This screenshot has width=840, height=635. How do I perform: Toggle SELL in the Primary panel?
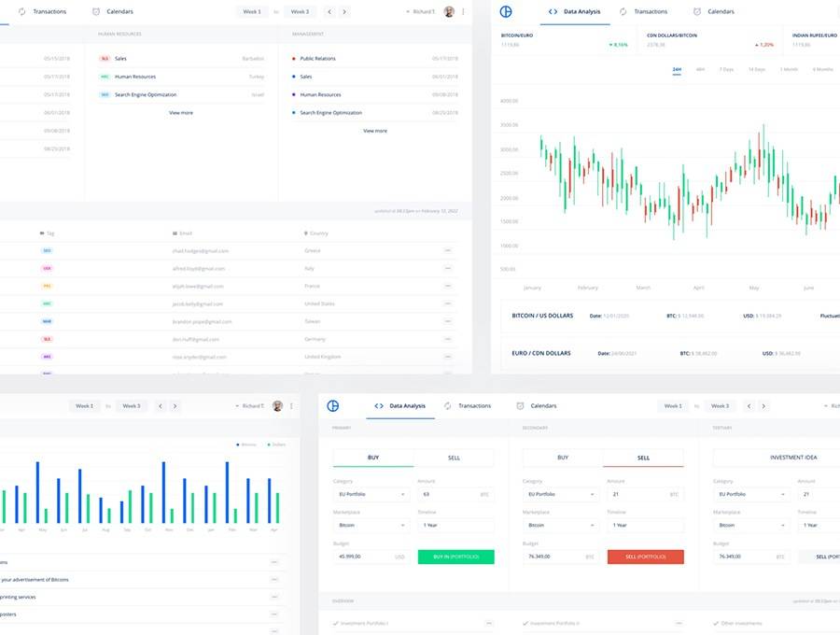pos(454,458)
